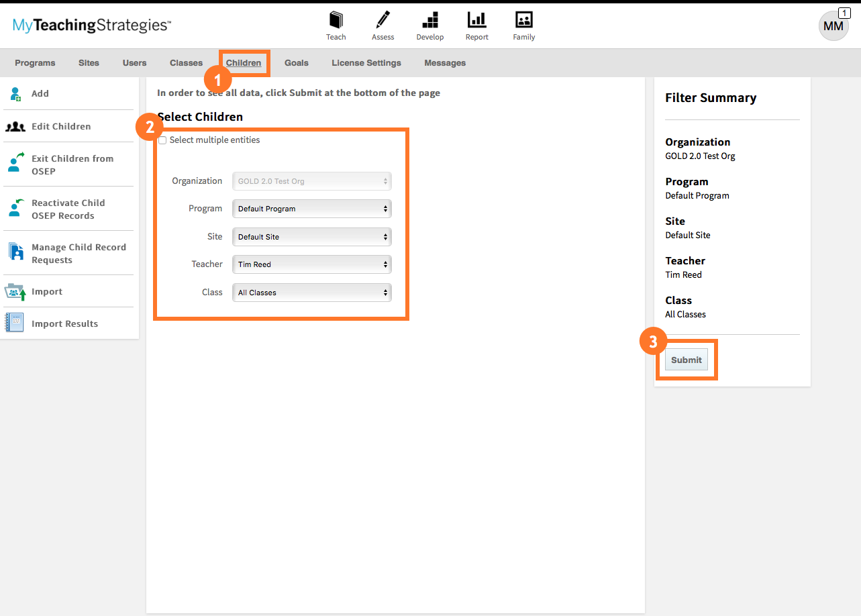Expand the Teacher dropdown with Tim Reed
Screen dimensions: 861x616
point(311,264)
